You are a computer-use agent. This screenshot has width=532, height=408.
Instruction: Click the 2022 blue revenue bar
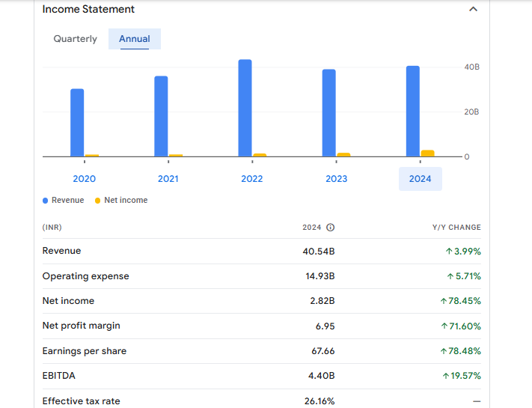[x=245, y=108]
